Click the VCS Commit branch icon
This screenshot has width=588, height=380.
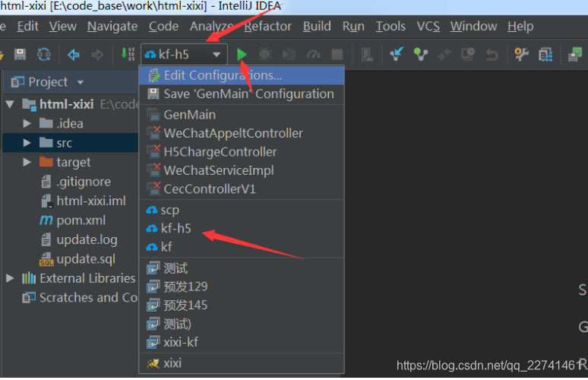420,55
